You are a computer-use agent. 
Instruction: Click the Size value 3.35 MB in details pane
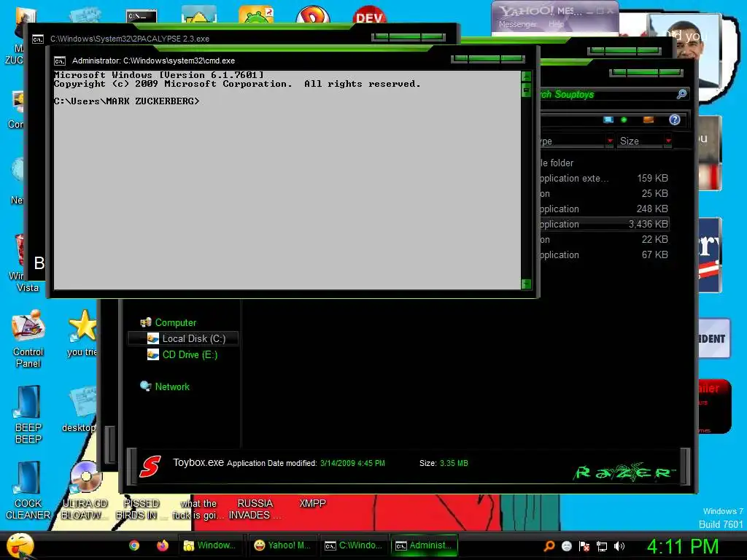pos(454,463)
